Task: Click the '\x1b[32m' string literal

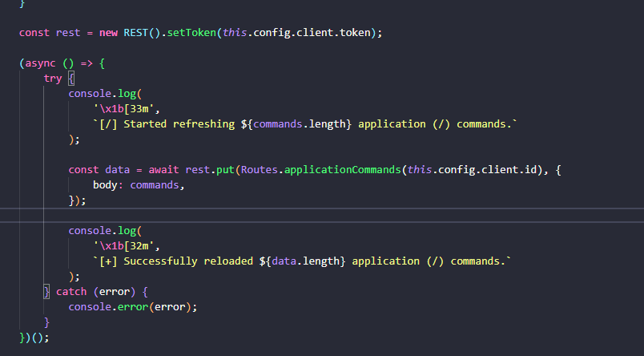Action: tap(123, 246)
